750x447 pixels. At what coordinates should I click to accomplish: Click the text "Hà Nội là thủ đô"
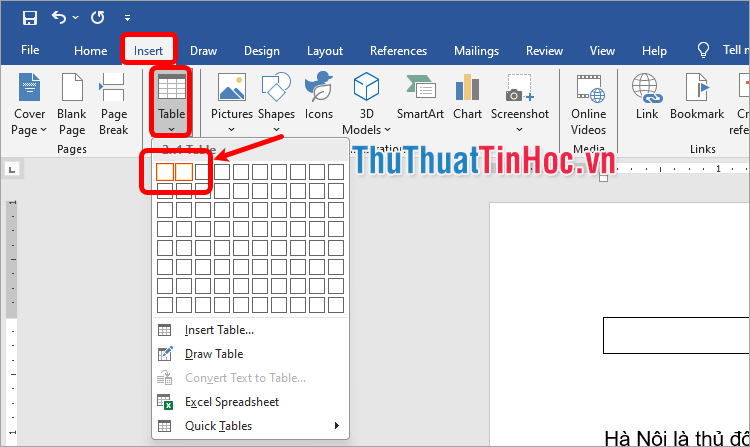[676, 438]
